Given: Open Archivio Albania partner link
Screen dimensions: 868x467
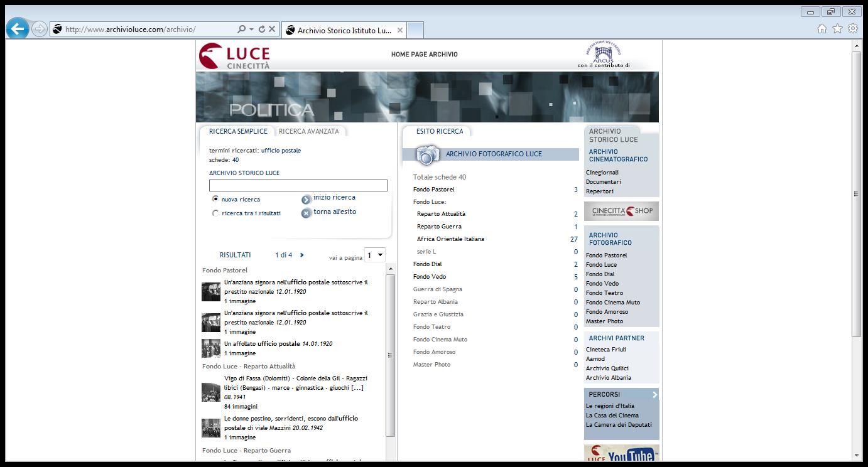Looking at the screenshot, I should pos(609,378).
